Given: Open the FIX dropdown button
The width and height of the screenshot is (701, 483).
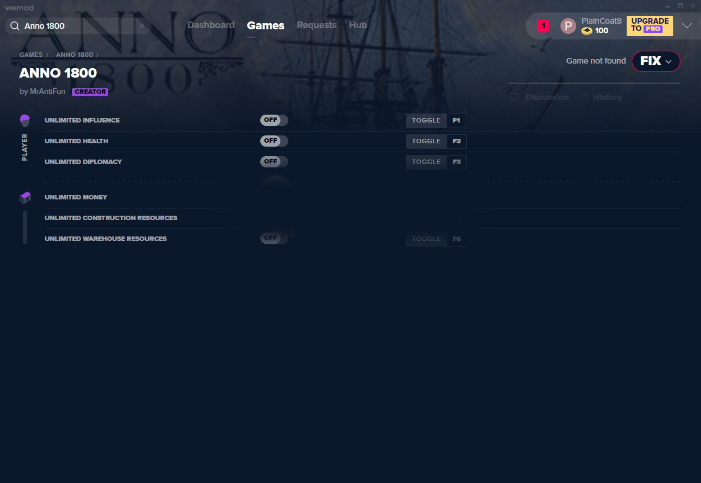Looking at the screenshot, I should click(x=656, y=61).
